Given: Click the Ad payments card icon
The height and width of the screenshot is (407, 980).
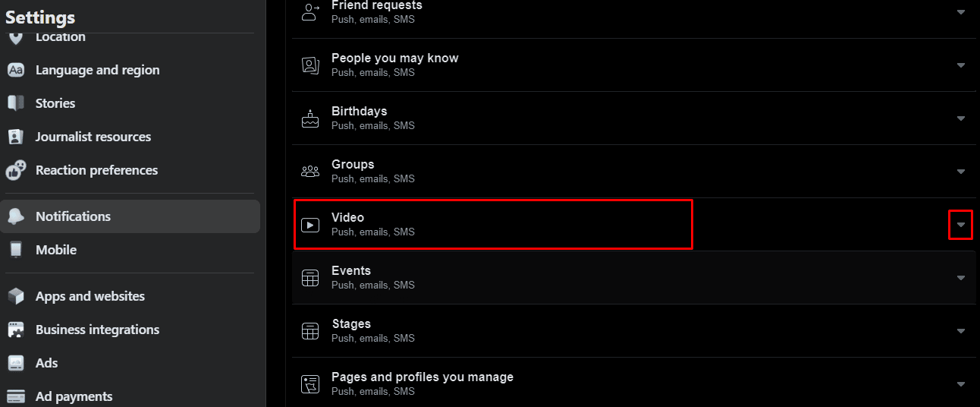Looking at the screenshot, I should 16,396.
